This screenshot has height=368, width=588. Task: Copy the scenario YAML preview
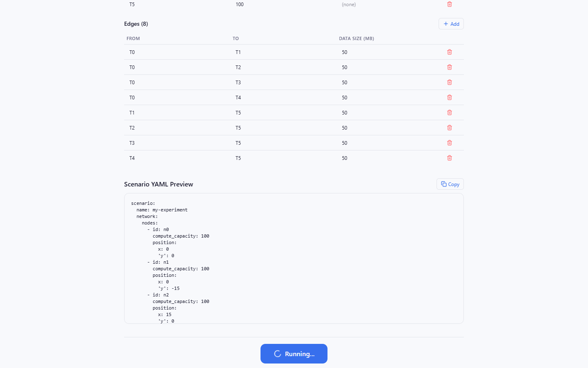point(450,184)
